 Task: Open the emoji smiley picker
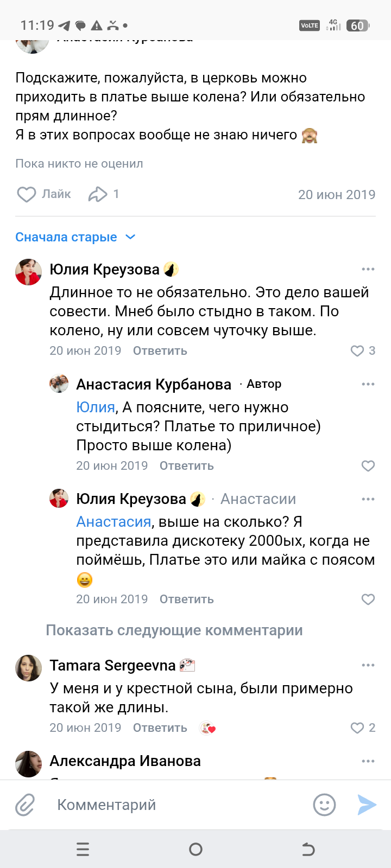[x=324, y=805]
